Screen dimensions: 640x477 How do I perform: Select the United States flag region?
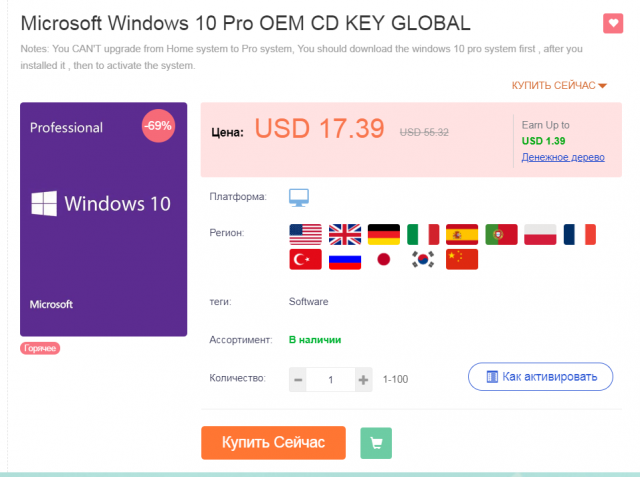(x=305, y=234)
